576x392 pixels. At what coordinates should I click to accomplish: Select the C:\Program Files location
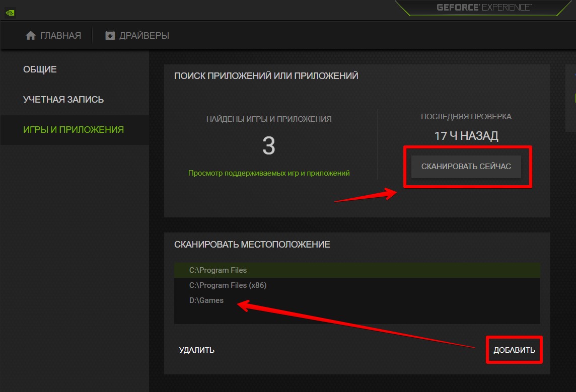[218, 270]
